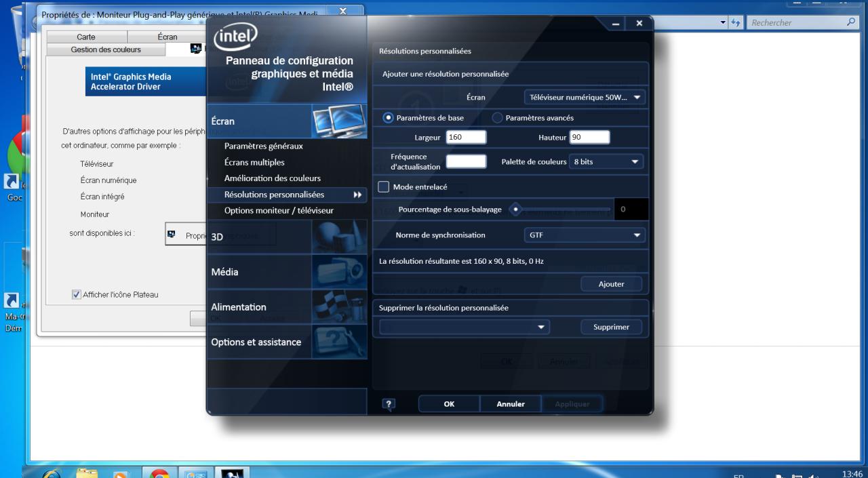
Task: Click the refresh arrows icon in Explorer address bar
Action: click(x=736, y=22)
